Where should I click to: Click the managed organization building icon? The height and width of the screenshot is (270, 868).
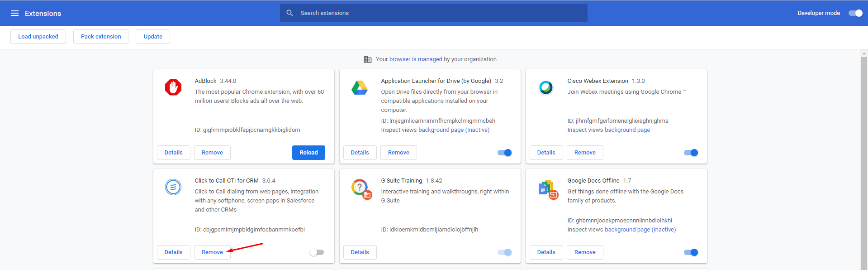pos(368,59)
